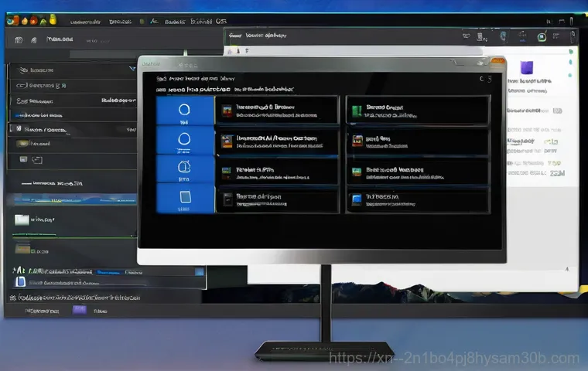Toggle the X-marked checkbox in the dark left panel
Image resolution: width=588 pixels, height=371 pixels.
pos(19,128)
